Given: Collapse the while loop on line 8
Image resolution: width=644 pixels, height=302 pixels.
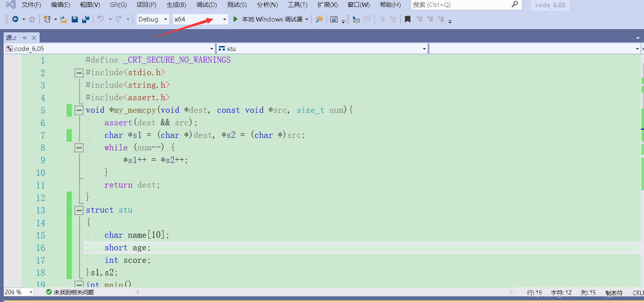Looking at the screenshot, I should point(79,148).
